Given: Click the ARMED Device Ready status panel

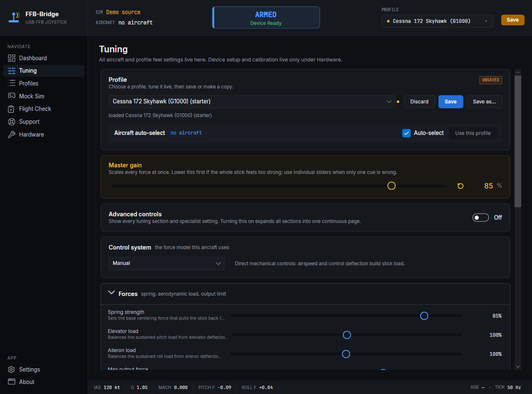Looking at the screenshot, I should (x=266, y=17).
